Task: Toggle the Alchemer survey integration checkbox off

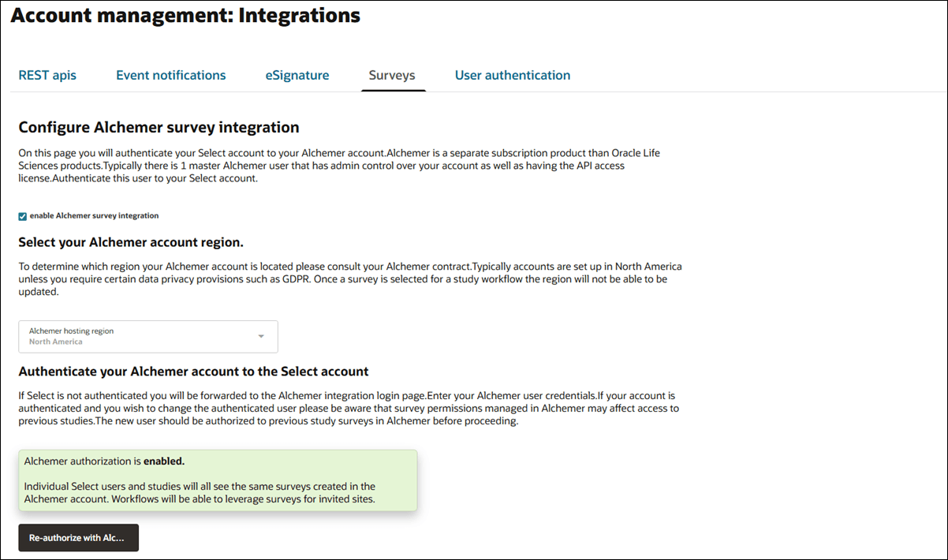Action: [x=21, y=215]
